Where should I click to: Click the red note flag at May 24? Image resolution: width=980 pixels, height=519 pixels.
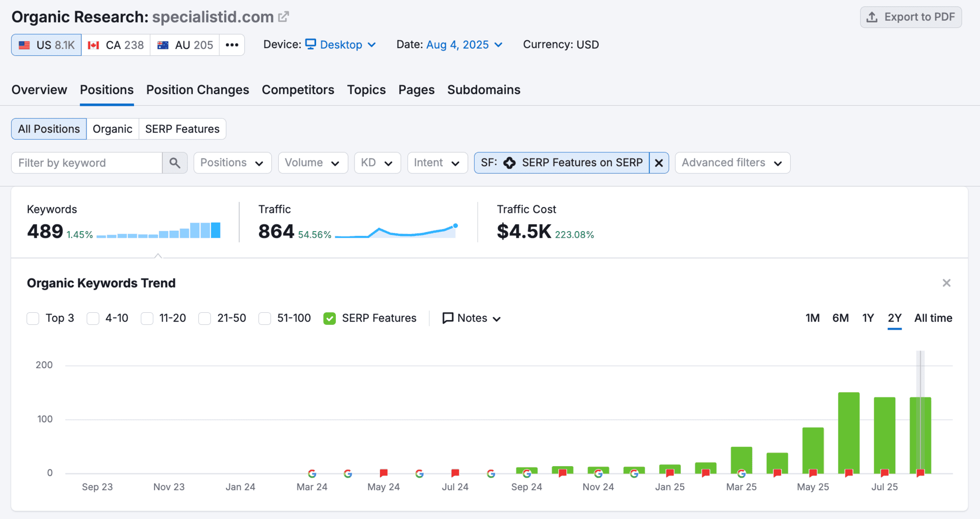click(x=383, y=473)
